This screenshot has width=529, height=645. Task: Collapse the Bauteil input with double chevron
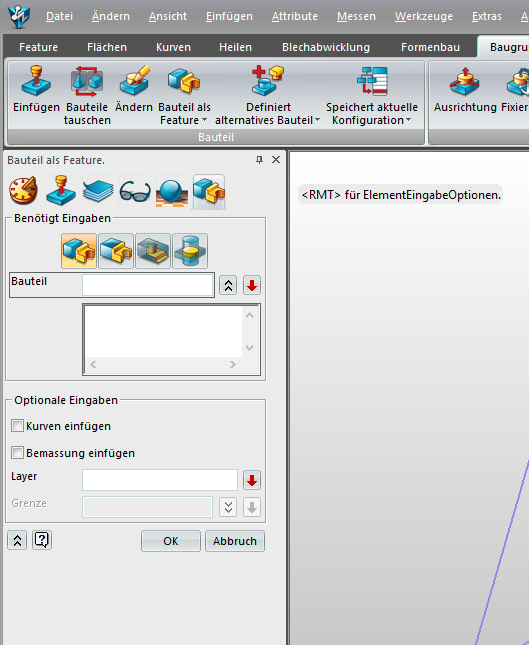[x=228, y=285]
